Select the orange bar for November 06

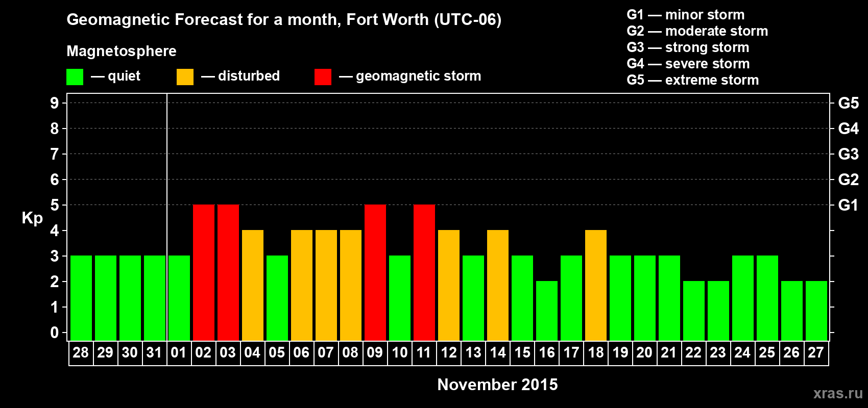302,286
